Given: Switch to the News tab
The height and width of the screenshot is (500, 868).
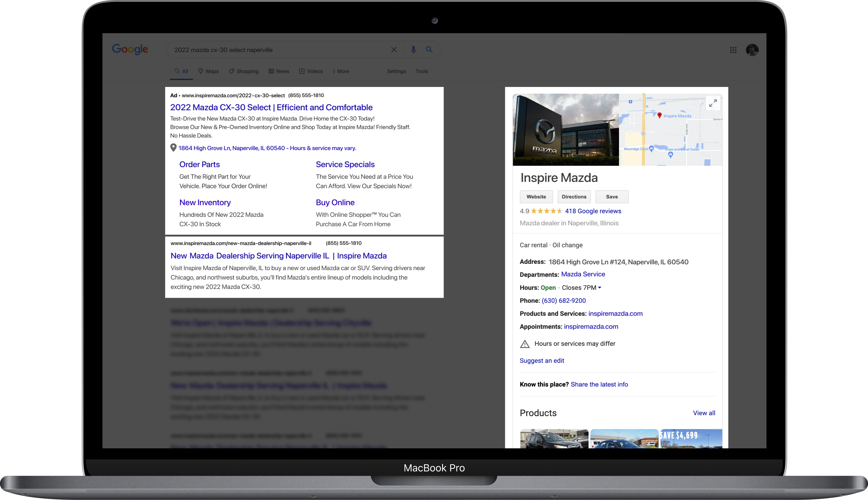Looking at the screenshot, I should point(279,71).
